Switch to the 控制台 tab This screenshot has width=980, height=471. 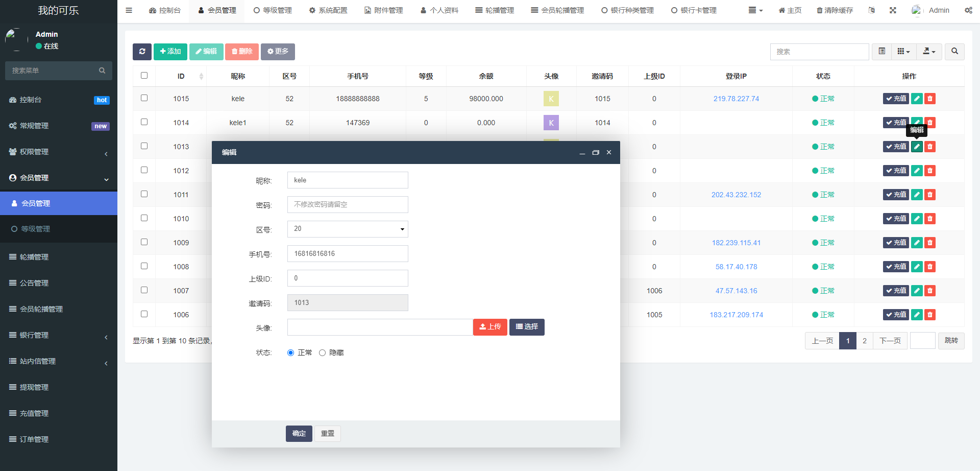pos(164,10)
